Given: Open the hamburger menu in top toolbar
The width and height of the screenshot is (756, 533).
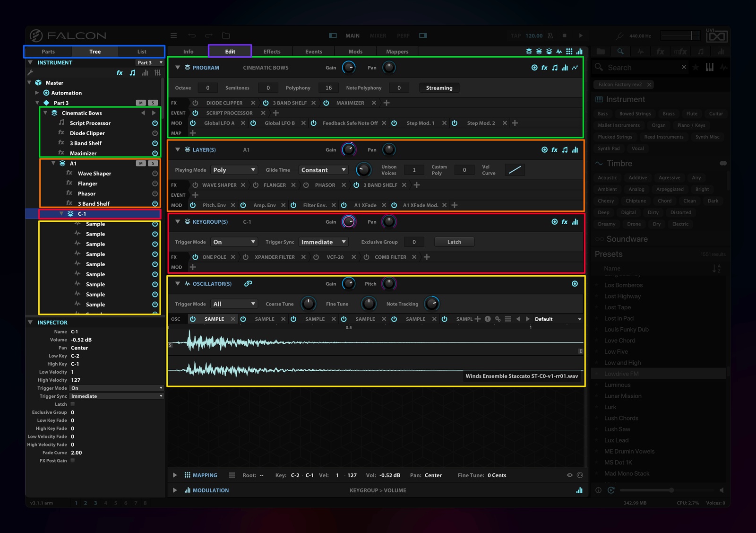Looking at the screenshot, I should 173,35.
